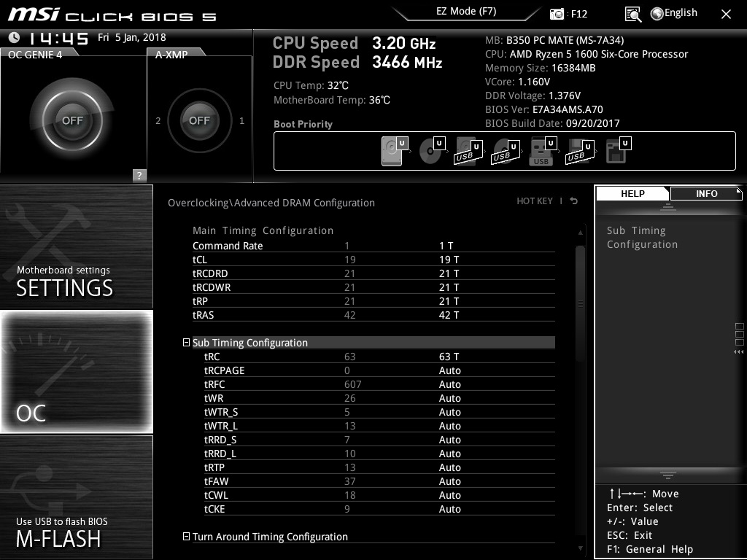Click the help panel top scroll handle
The image size is (747, 560).
pos(668,207)
